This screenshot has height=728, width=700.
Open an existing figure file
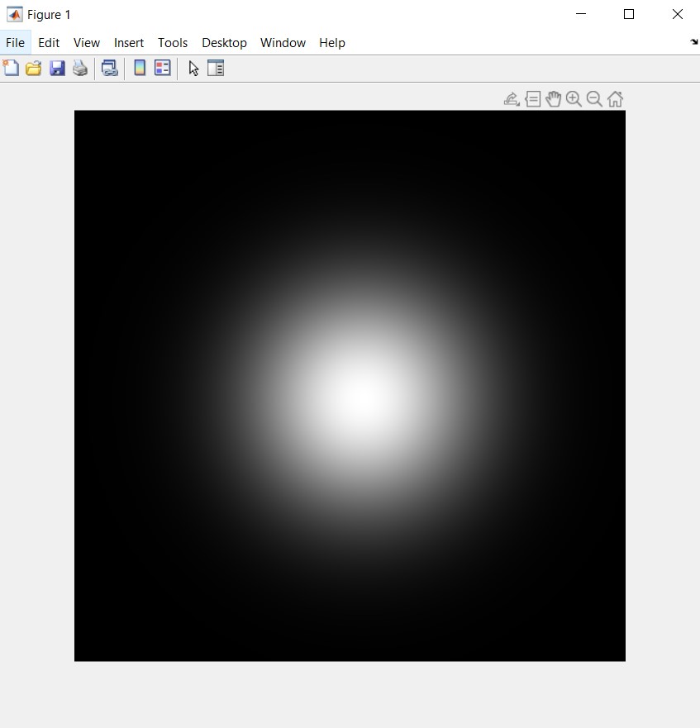point(33,68)
